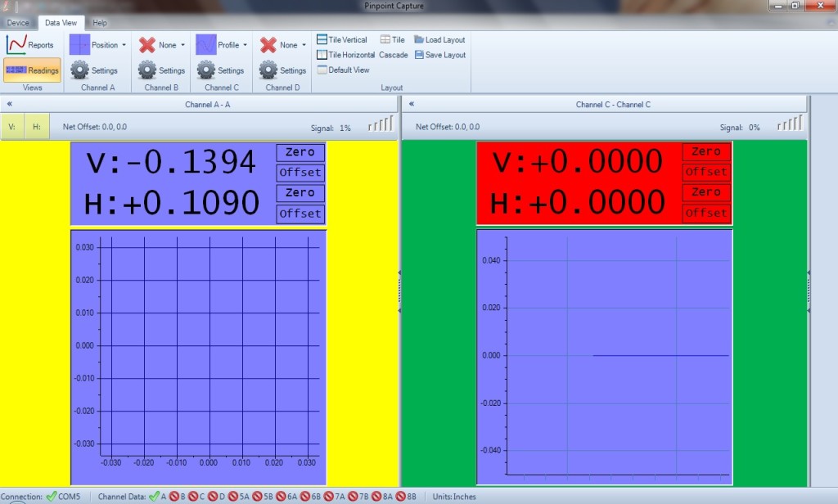Collapse the Channel A - A panel chevron
Viewport: 838px width, 504px height.
click(9, 104)
